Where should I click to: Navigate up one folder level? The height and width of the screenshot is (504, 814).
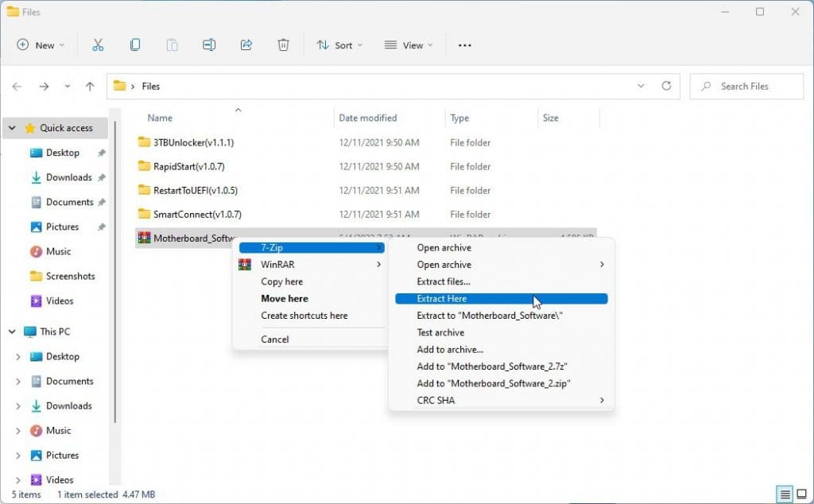(x=90, y=87)
